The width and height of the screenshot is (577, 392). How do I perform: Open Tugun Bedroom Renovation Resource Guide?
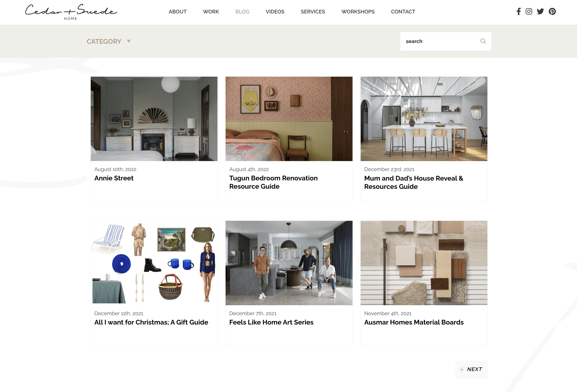tap(273, 182)
